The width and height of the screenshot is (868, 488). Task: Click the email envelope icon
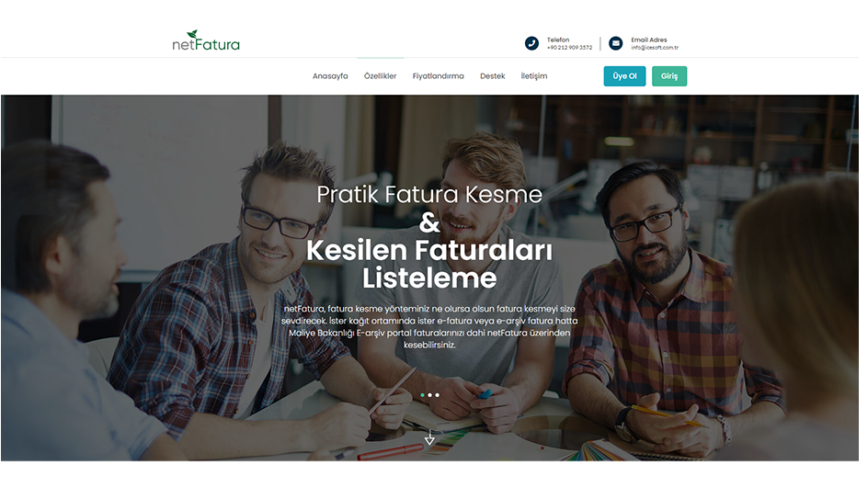pyautogui.click(x=615, y=43)
